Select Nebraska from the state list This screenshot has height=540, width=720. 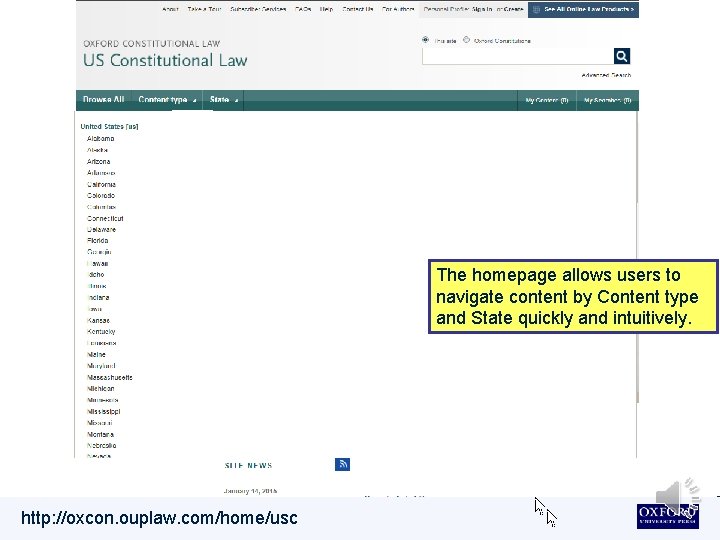point(101,445)
